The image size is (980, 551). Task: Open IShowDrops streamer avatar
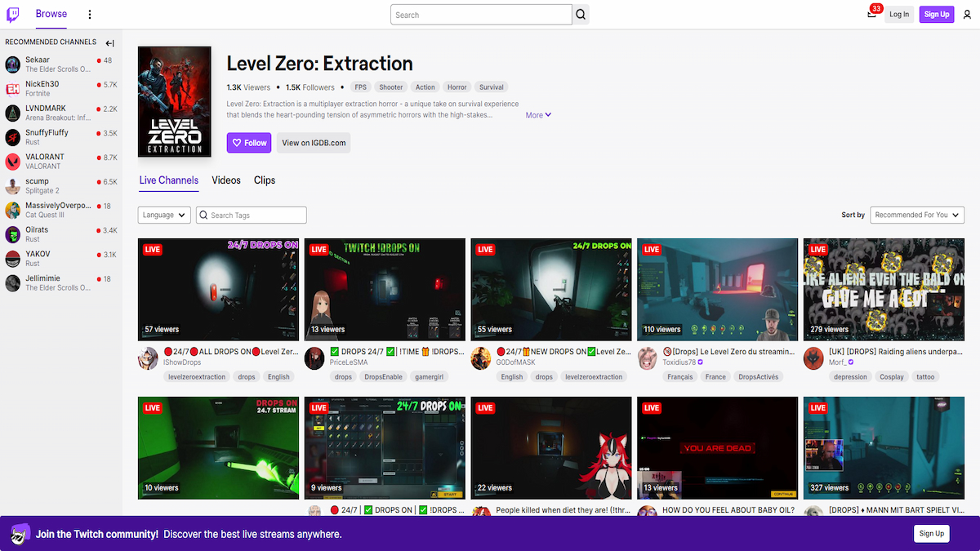pyautogui.click(x=148, y=358)
